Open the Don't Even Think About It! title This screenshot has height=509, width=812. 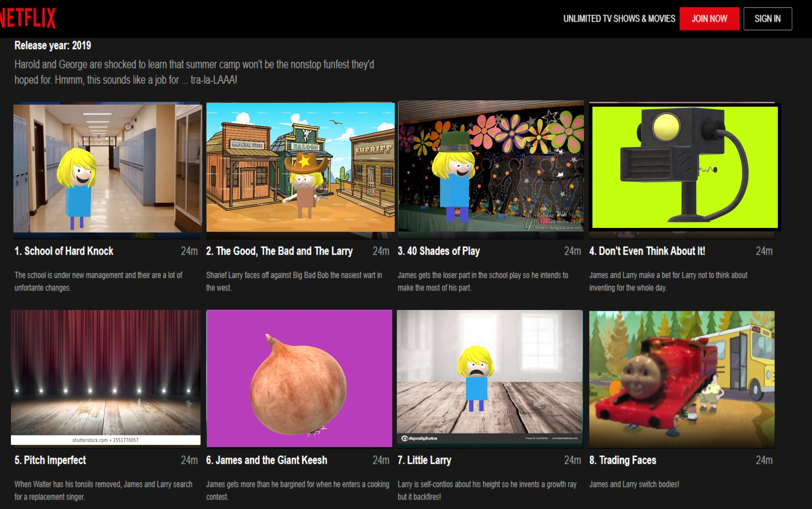click(647, 251)
